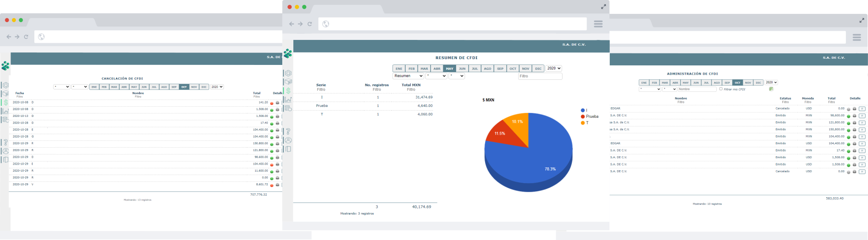The image size is (868, 240).
Task: Click the Nombre search field in Administración
Action: pyautogui.click(x=697, y=89)
